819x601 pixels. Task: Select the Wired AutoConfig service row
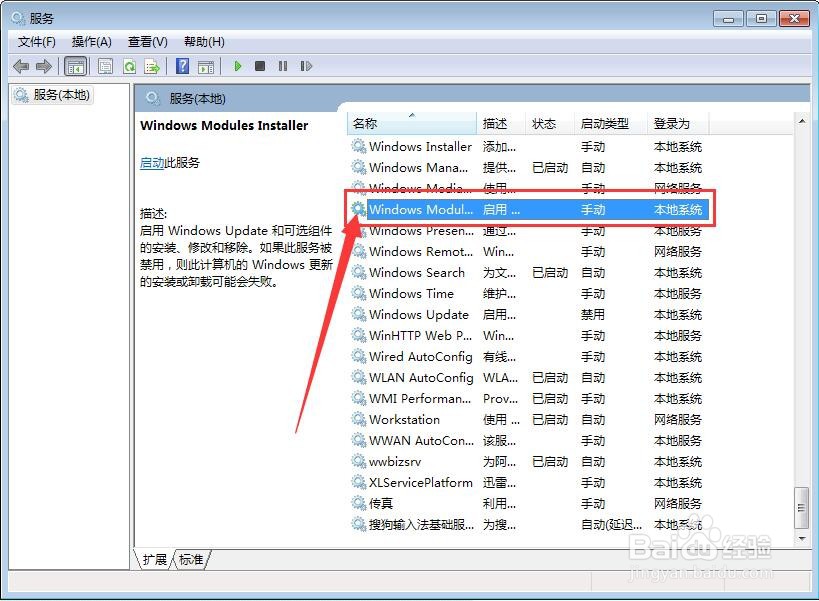click(x=528, y=357)
